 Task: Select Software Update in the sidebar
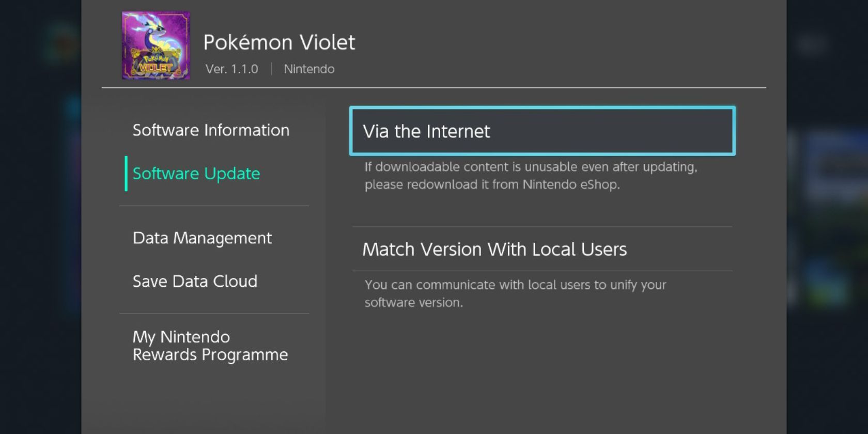point(196,174)
